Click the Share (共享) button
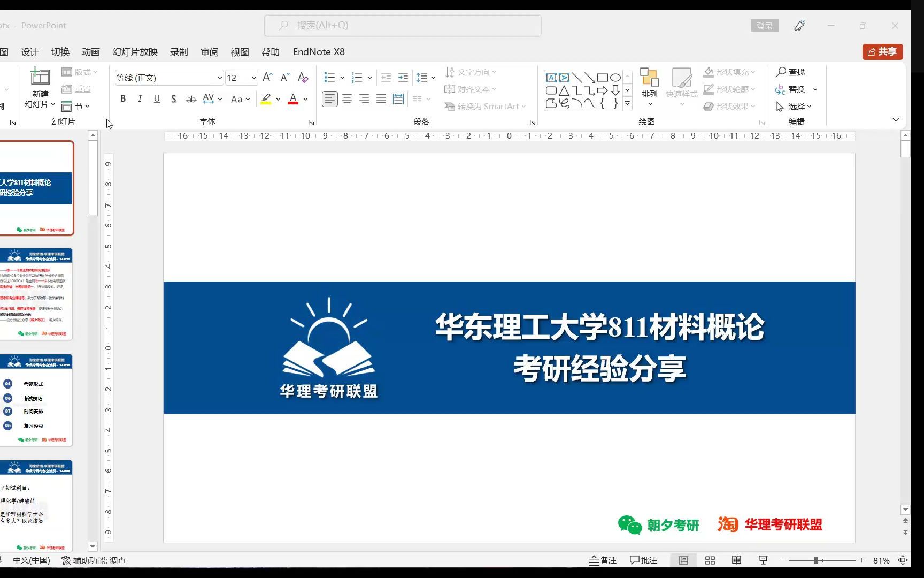Screen dimensions: 924x578 click(882, 52)
